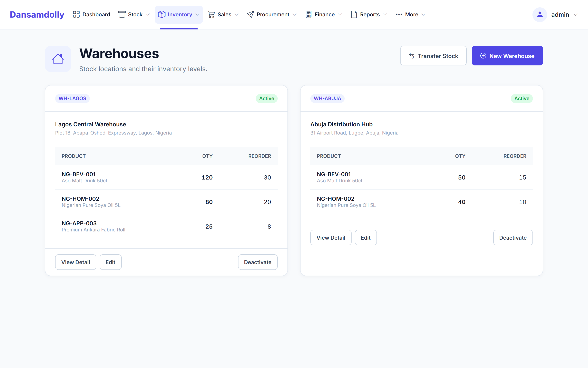Click the Finance calculator icon
This screenshot has height=368, width=588.
(308, 14)
